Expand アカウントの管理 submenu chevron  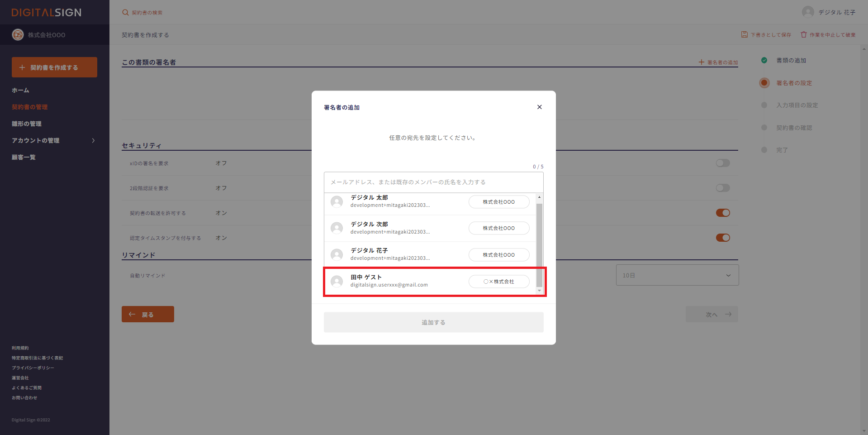tap(93, 140)
